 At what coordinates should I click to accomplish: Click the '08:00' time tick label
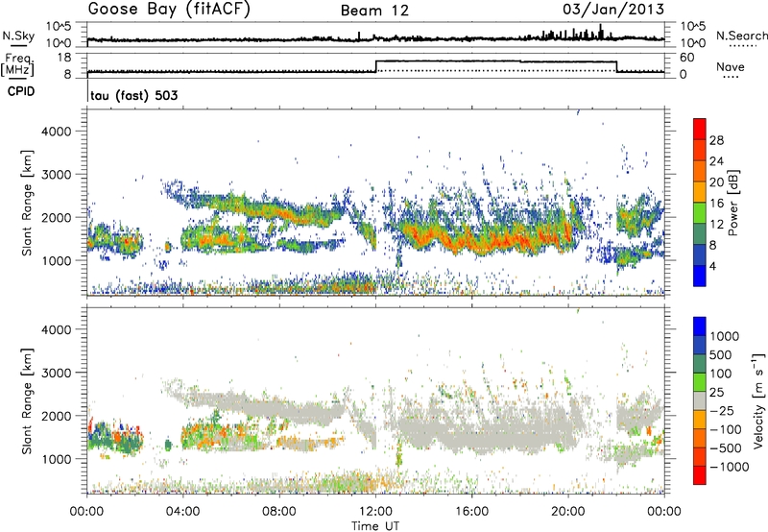[279, 512]
